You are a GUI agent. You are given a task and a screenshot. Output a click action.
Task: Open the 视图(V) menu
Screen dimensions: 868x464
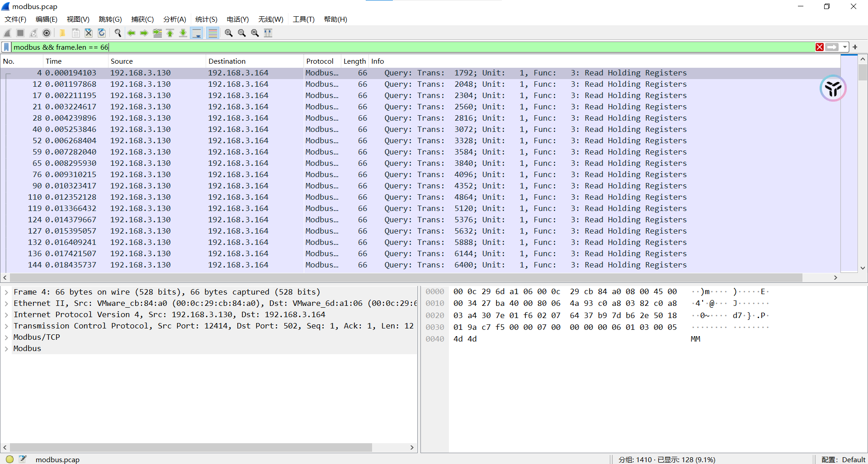(x=78, y=19)
